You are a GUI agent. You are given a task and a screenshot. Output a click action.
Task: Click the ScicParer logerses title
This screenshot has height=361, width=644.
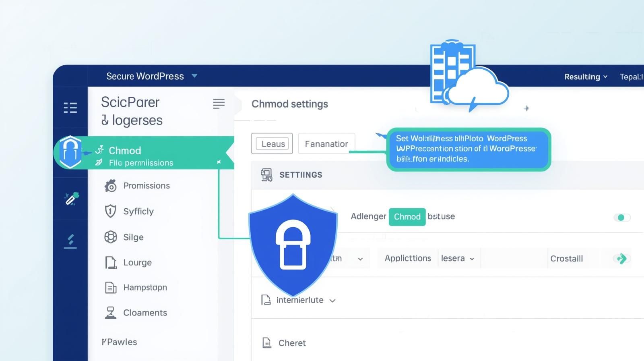click(132, 111)
